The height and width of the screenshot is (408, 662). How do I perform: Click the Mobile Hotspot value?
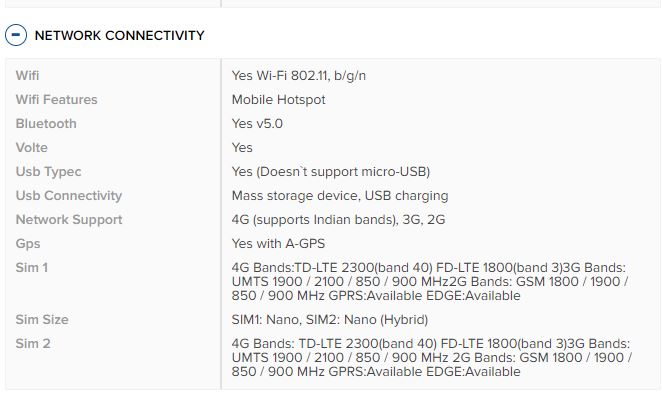click(x=279, y=100)
